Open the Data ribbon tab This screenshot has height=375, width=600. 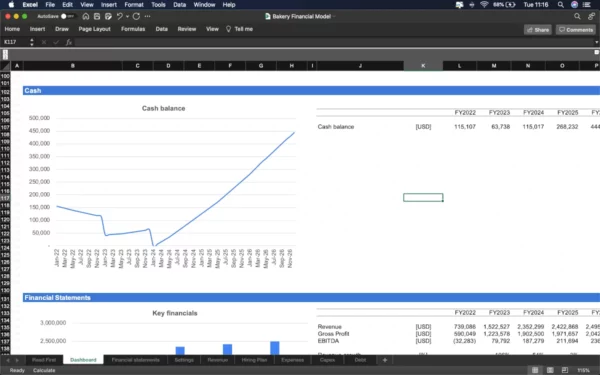tap(161, 29)
